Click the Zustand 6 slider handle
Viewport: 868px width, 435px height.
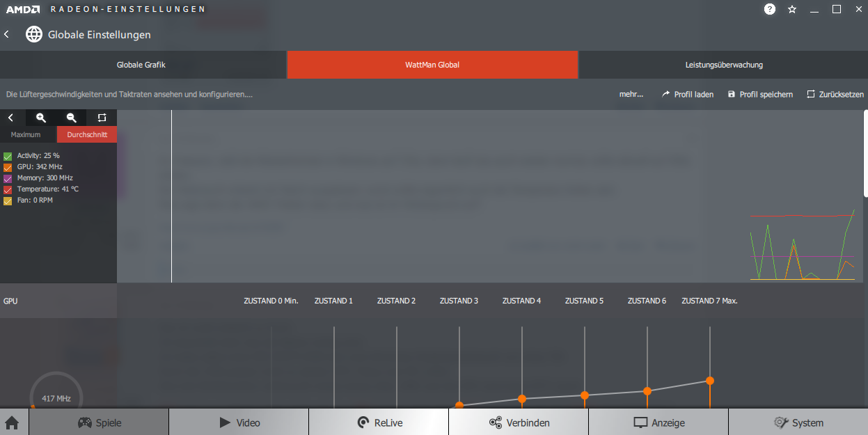[x=647, y=391]
